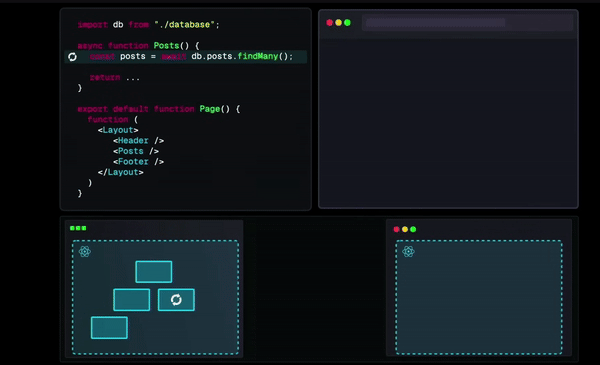
Task: Click the red dot of the top browser window
Action: tap(329, 23)
